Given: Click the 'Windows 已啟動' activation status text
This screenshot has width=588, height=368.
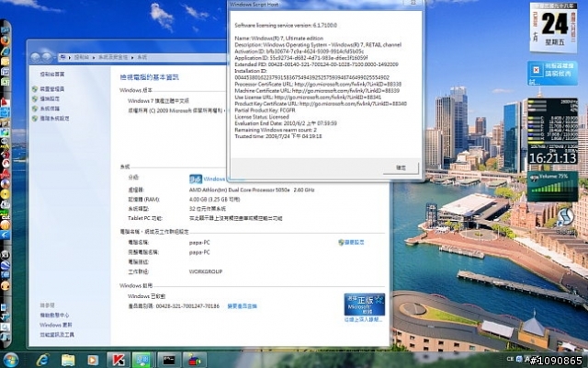Looking at the screenshot, I should tap(147, 296).
